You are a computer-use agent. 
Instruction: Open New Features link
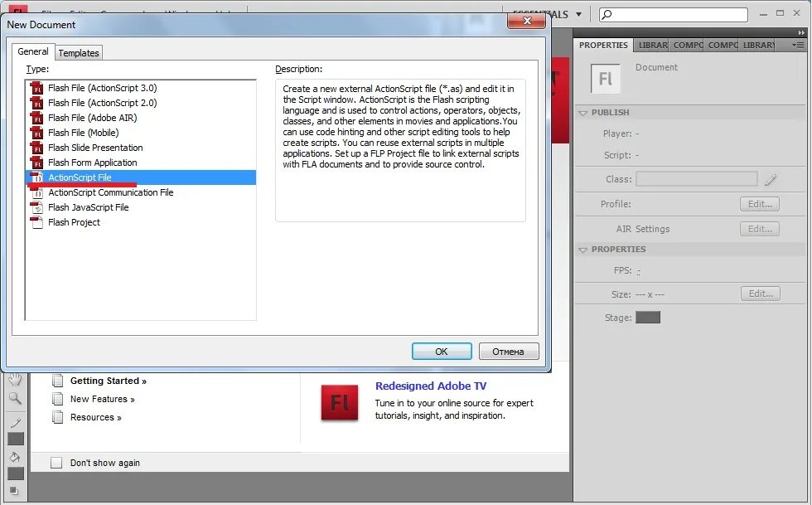pos(103,399)
